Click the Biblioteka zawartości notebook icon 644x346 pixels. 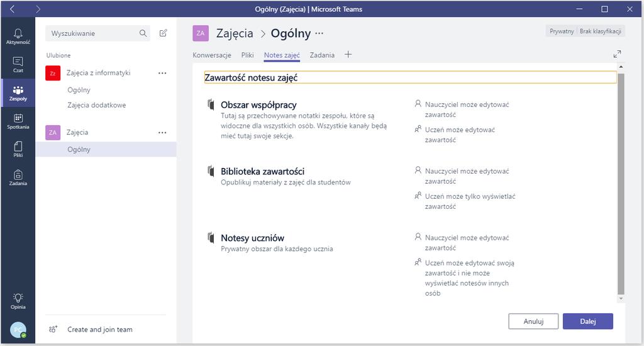click(x=211, y=170)
